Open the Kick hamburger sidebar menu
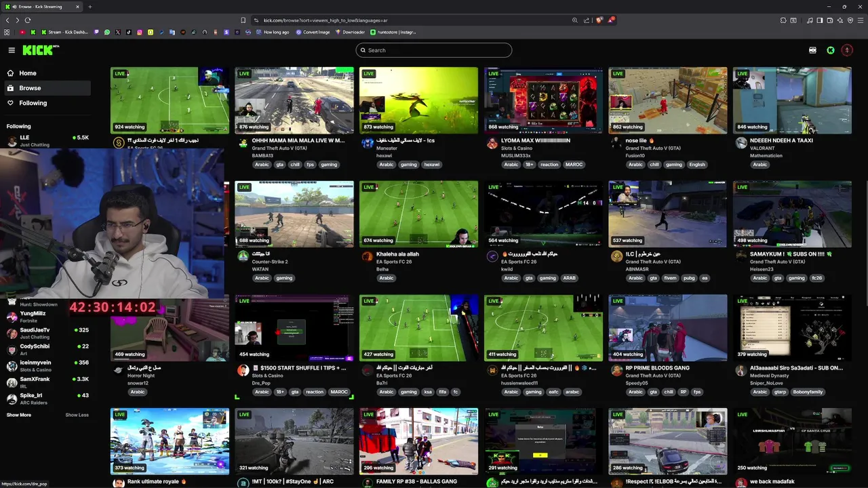Screen dimensions: 868x488 pos(12,50)
